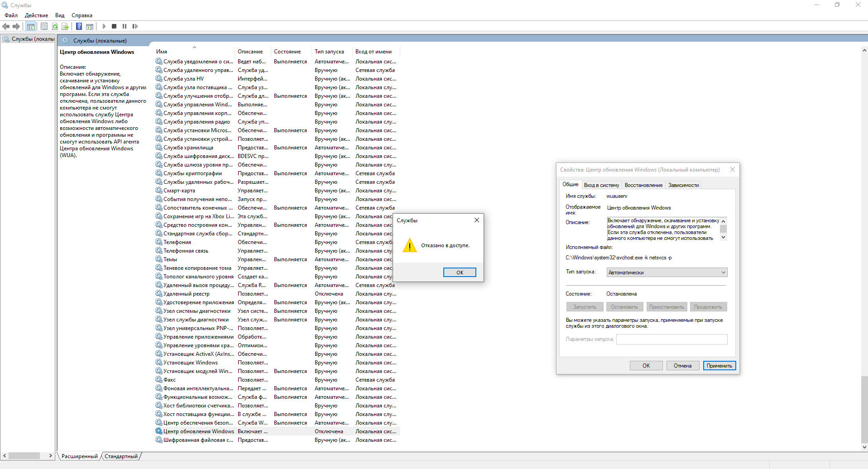Click the magnifier icon in the Службы (локальные) header
The height and width of the screenshot is (469, 868).
(x=66, y=40)
